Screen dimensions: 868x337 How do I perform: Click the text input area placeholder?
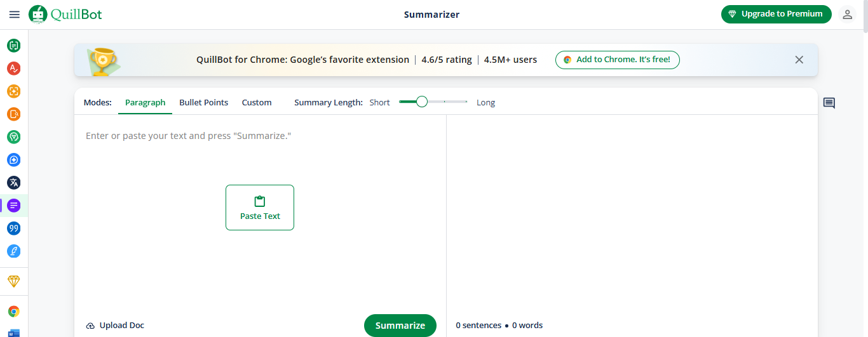coord(188,136)
